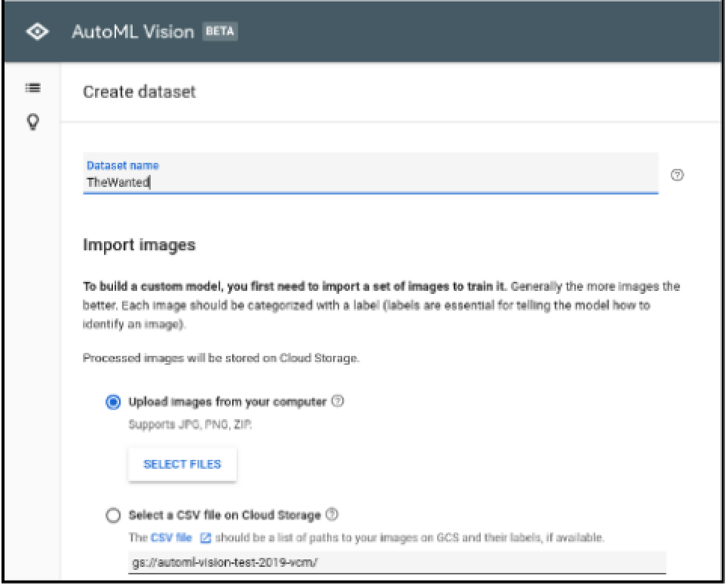
Task: Open the datasets list icon in sidebar
Action: [32, 87]
